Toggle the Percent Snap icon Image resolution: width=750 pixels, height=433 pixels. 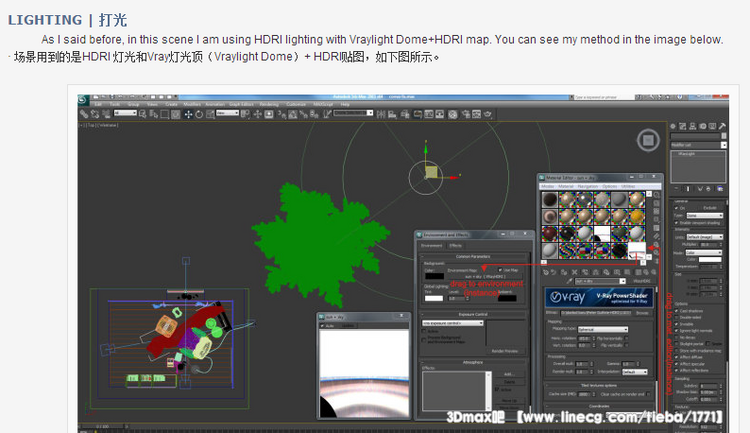click(303, 114)
